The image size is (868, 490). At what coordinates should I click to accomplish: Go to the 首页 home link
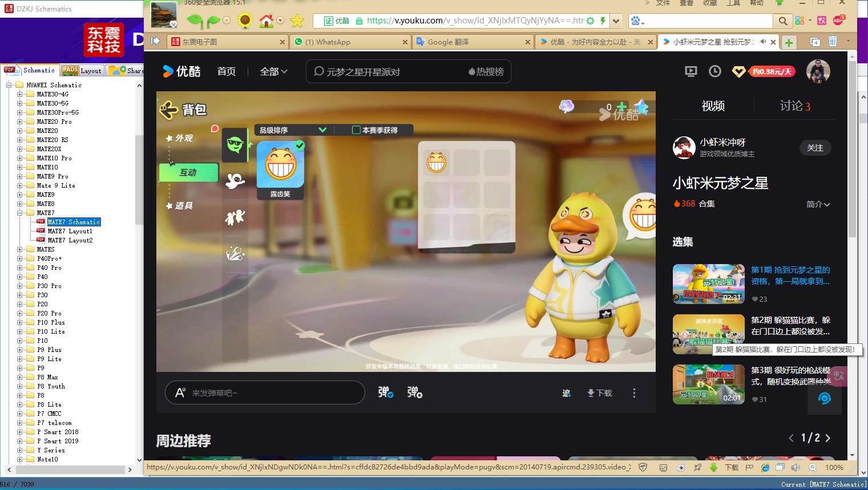click(x=227, y=71)
